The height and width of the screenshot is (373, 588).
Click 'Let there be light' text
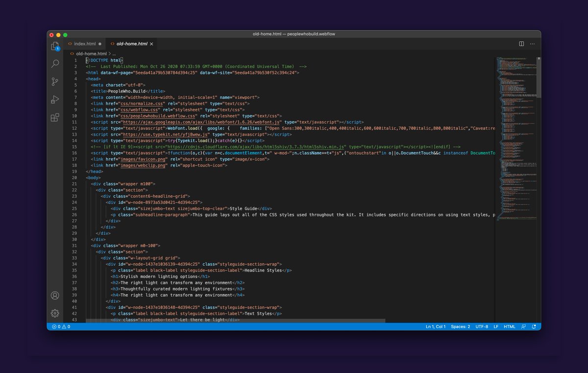pyautogui.click(x=202, y=320)
